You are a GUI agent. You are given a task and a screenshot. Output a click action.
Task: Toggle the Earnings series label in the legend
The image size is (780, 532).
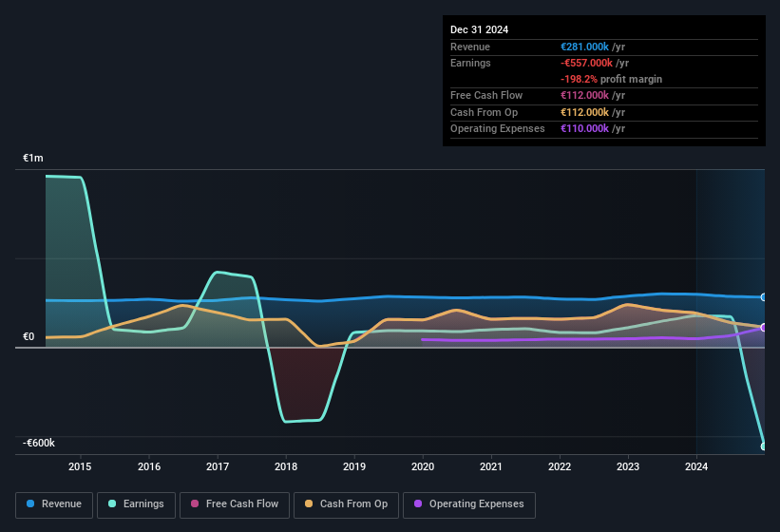pos(143,504)
